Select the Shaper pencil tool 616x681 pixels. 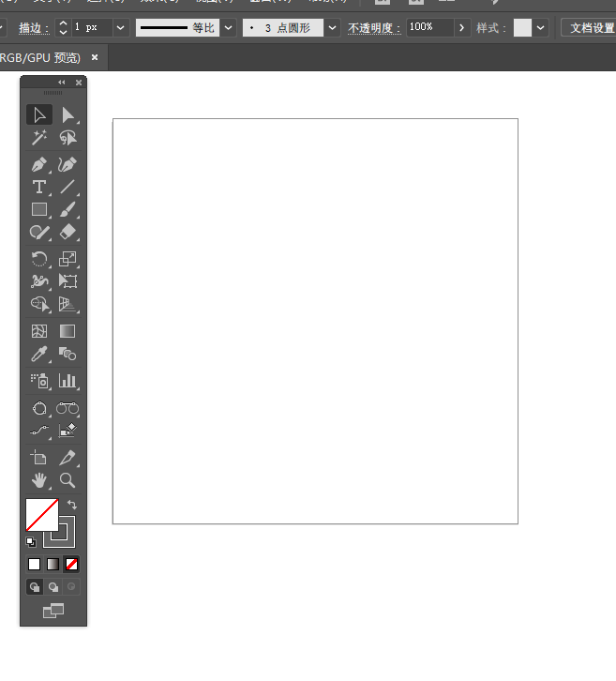click(39, 233)
